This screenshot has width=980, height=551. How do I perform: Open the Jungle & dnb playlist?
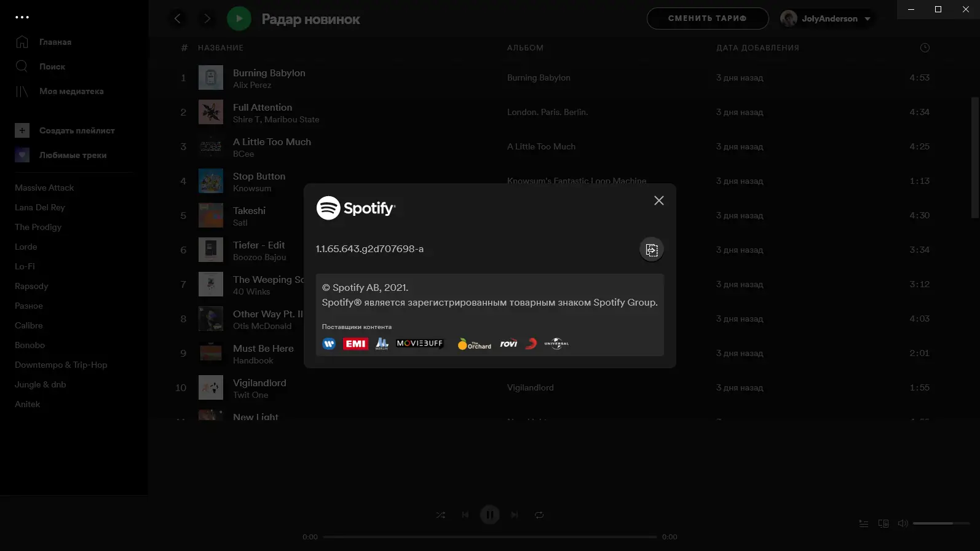(41, 384)
